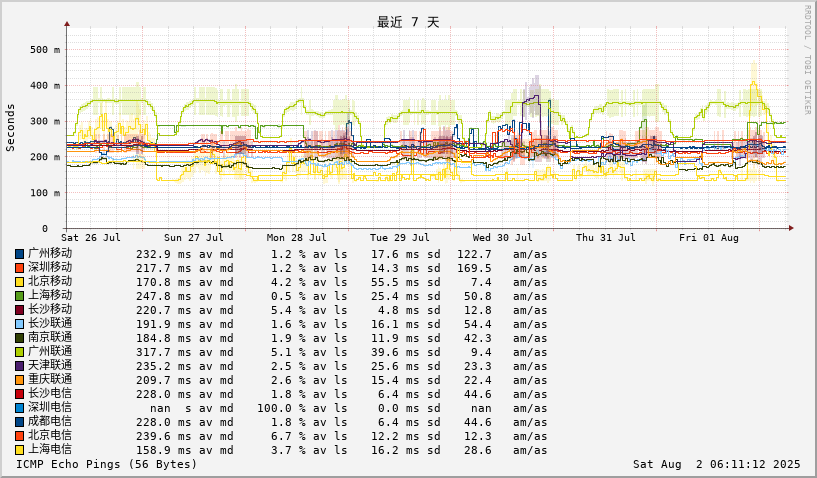Viewport: 817px width, 478px height.
Task: Click the 上海移动 green legend swatch
Action: (x=19, y=297)
